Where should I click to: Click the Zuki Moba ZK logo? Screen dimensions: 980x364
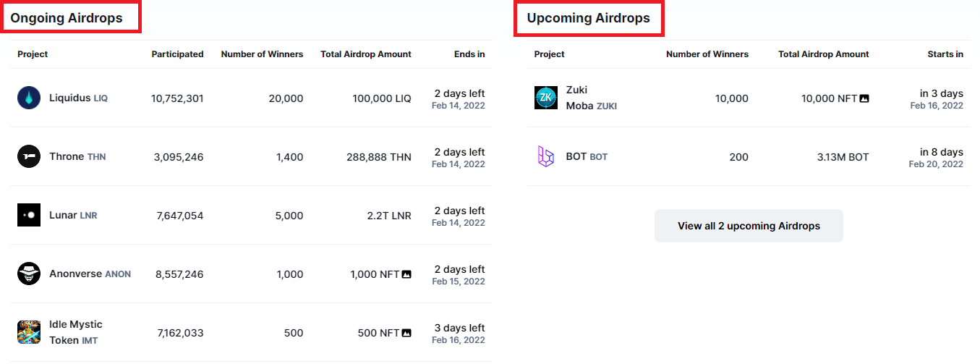pyautogui.click(x=546, y=98)
